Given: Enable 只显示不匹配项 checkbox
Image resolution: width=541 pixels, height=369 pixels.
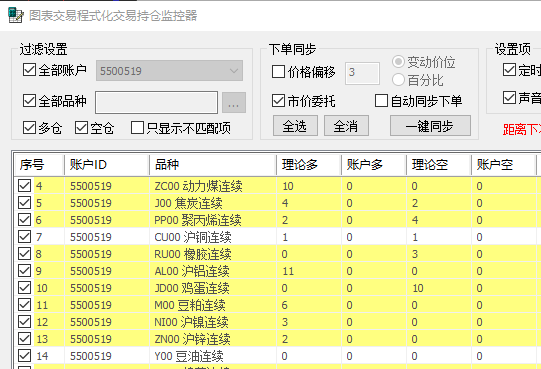Looking at the screenshot, I should pos(137,127).
